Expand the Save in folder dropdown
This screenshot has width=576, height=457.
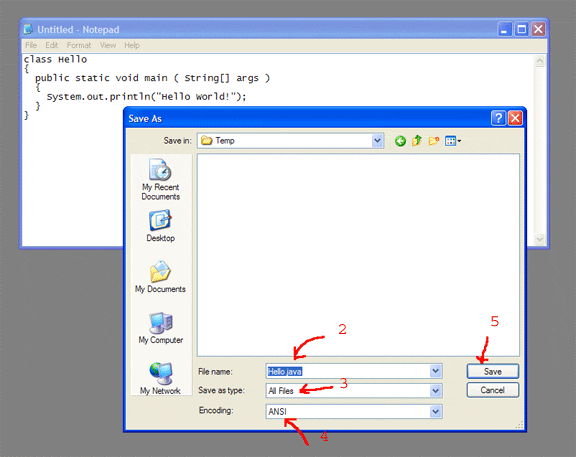click(x=377, y=141)
